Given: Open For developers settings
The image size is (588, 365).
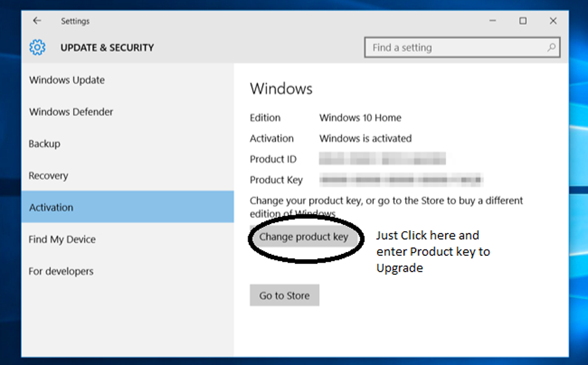Looking at the screenshot, I should pyautogui.click(x=127, y=271).
